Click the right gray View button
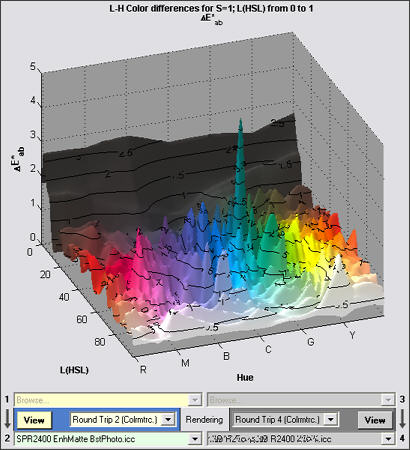The height and width of the screenshot is (450, 410). tap(375, 420)
